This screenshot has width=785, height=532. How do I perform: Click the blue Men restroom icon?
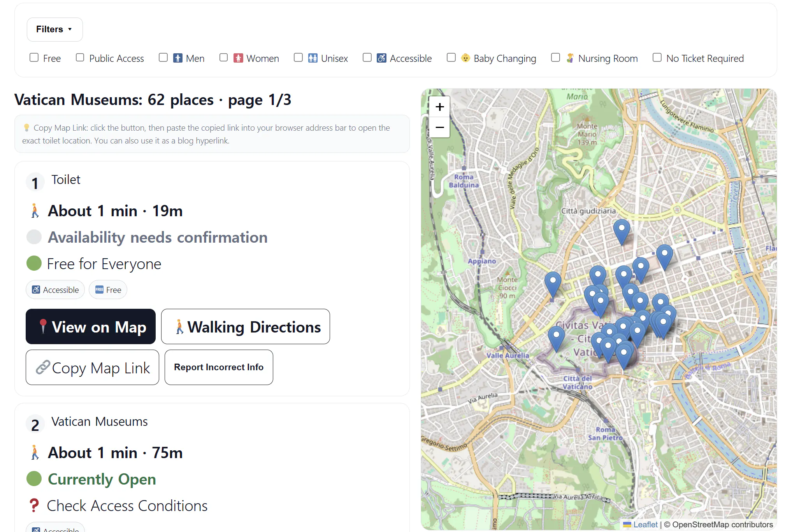tap(178, 58)
